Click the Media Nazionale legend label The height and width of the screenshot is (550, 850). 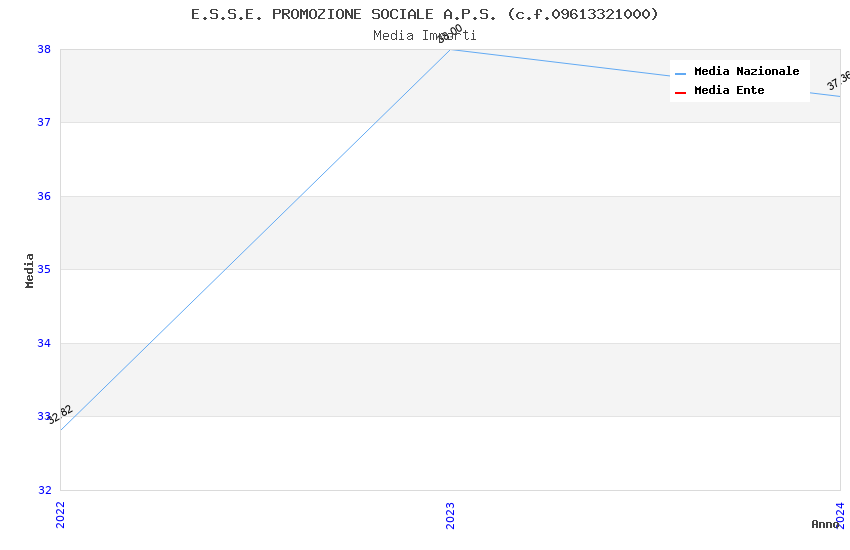[746, 71]
